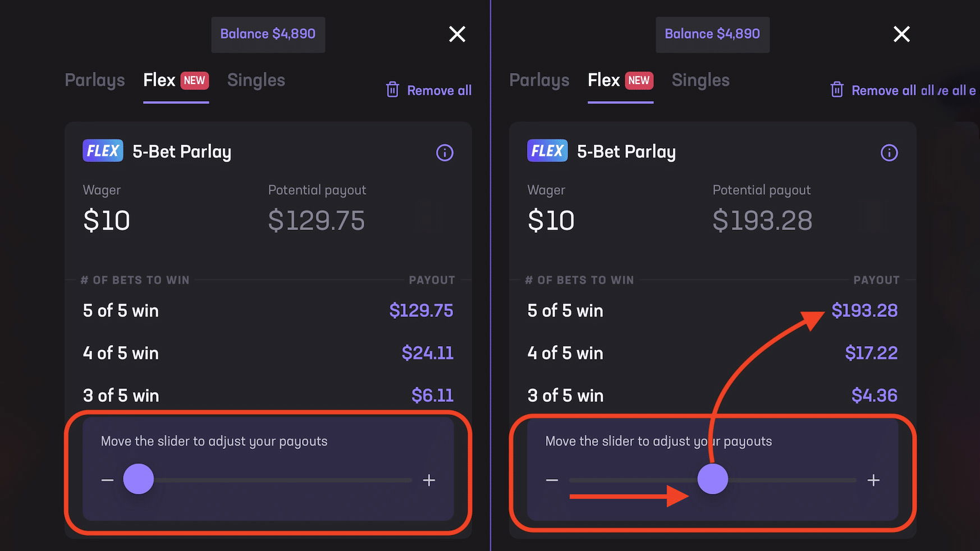The image size is (980, 551).
Task: Close the right bet slip panel
Action: [x=901, y=34]
